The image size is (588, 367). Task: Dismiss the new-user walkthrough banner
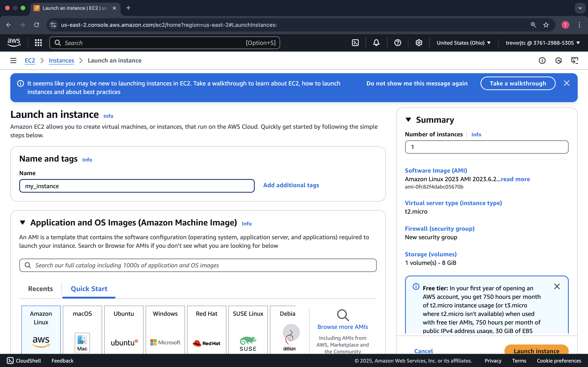coord(567,83)
